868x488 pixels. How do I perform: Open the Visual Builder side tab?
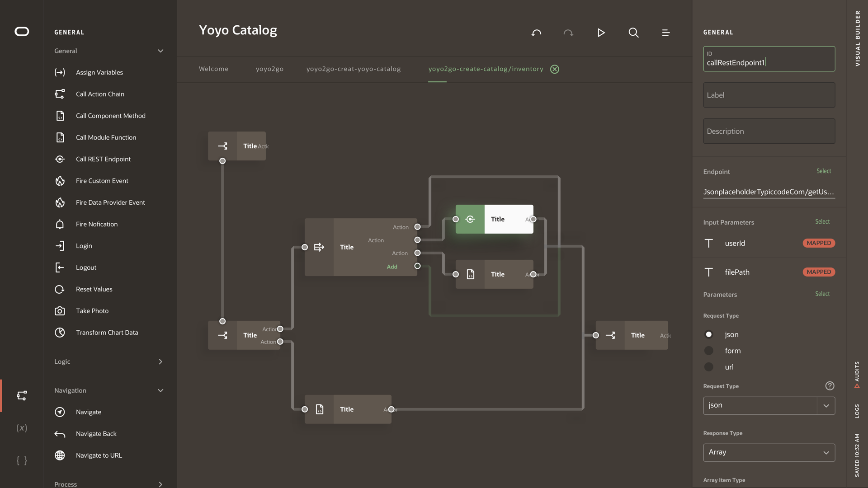857,39
